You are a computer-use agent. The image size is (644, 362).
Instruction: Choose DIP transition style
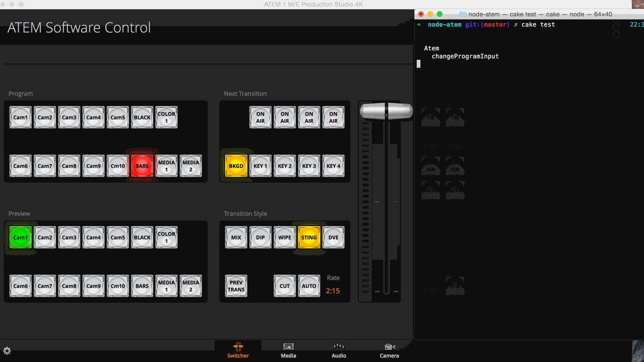[260, 237]
